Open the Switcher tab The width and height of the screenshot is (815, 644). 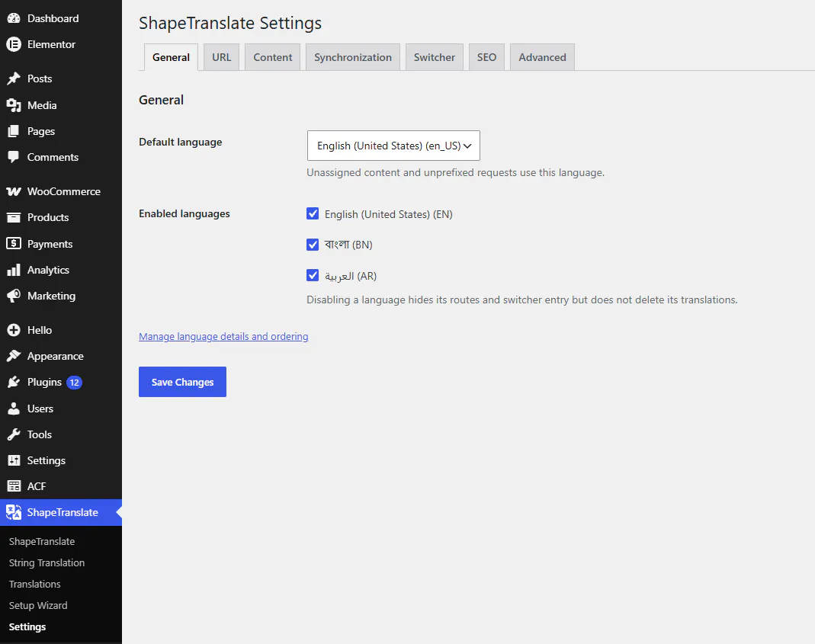pyautogui.click(x=434, y=57)
